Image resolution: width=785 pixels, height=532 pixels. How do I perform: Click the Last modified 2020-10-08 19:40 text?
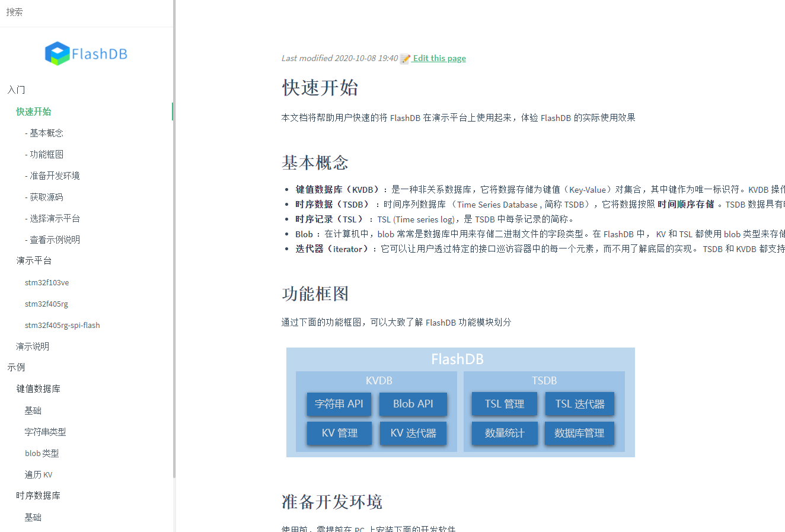[x=340, y=58]
